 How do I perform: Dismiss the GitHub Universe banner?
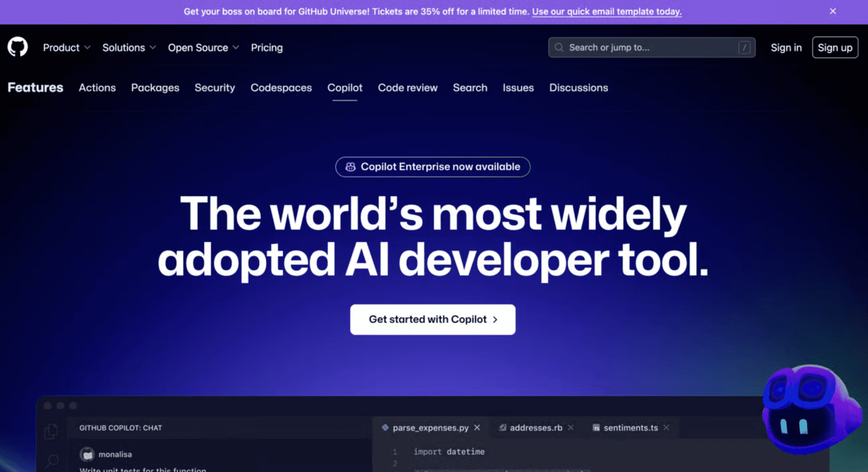pyautogui.click(x=833, y=11)
